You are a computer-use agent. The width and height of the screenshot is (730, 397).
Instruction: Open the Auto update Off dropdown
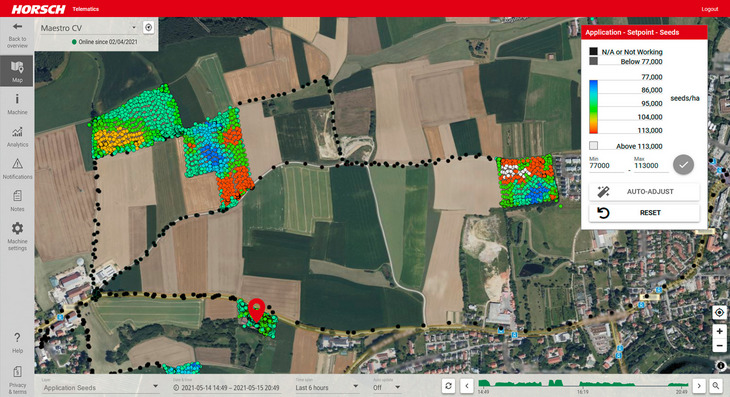[x=386, y=387]
